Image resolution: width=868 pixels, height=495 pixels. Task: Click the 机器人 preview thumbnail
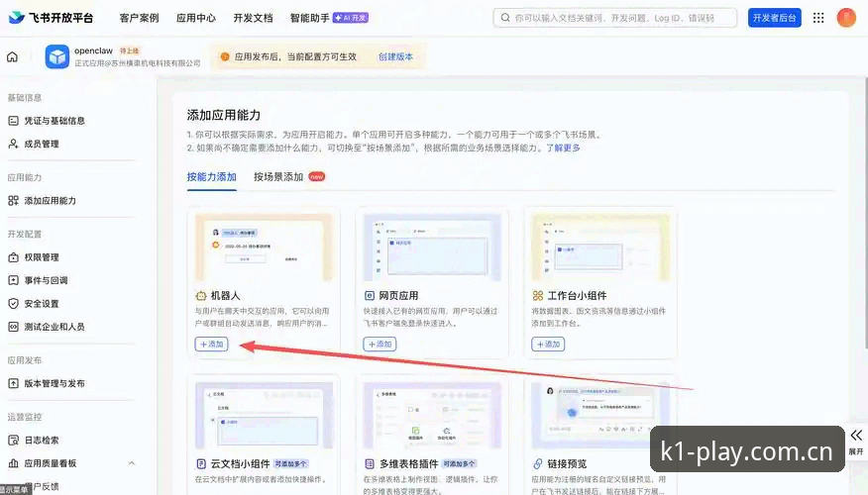pyautogui.click(x=264, y=247)
